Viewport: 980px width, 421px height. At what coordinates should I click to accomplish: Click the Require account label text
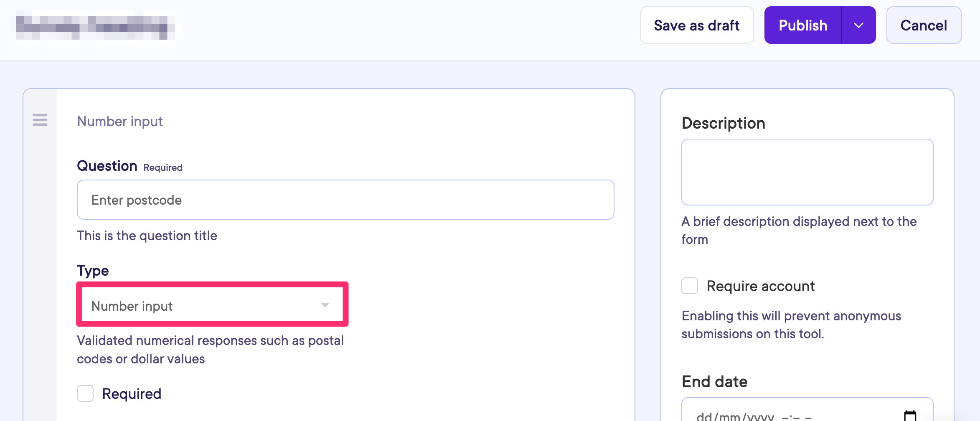760,286
